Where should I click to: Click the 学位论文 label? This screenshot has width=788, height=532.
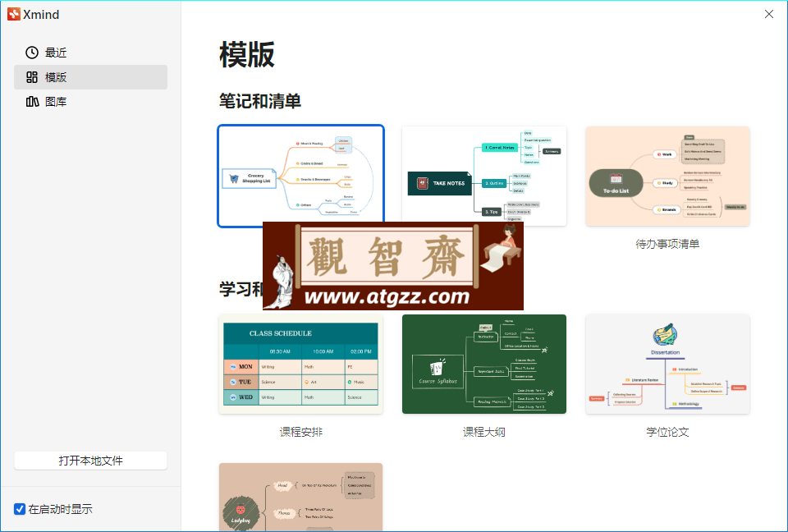click(x=667, y=432)
